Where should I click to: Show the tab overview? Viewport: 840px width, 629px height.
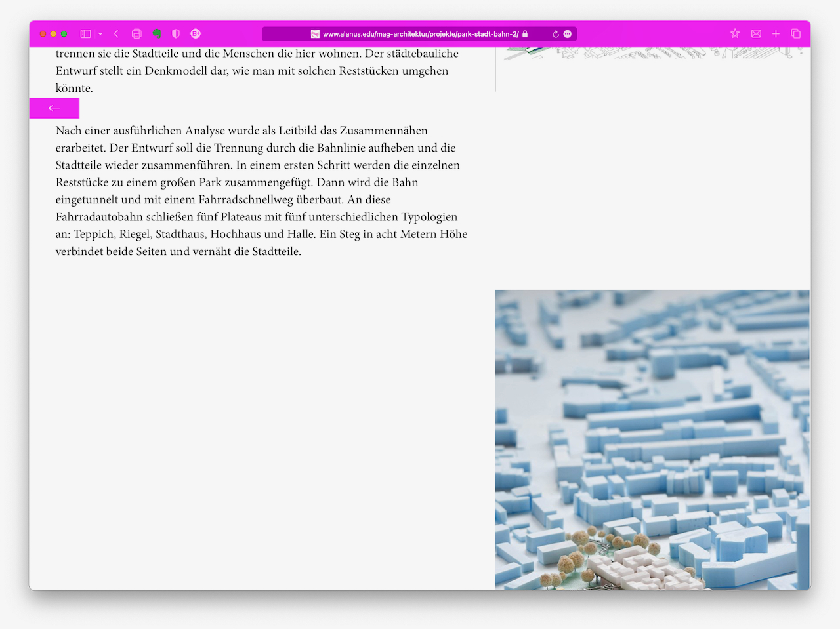click(795, 33)
